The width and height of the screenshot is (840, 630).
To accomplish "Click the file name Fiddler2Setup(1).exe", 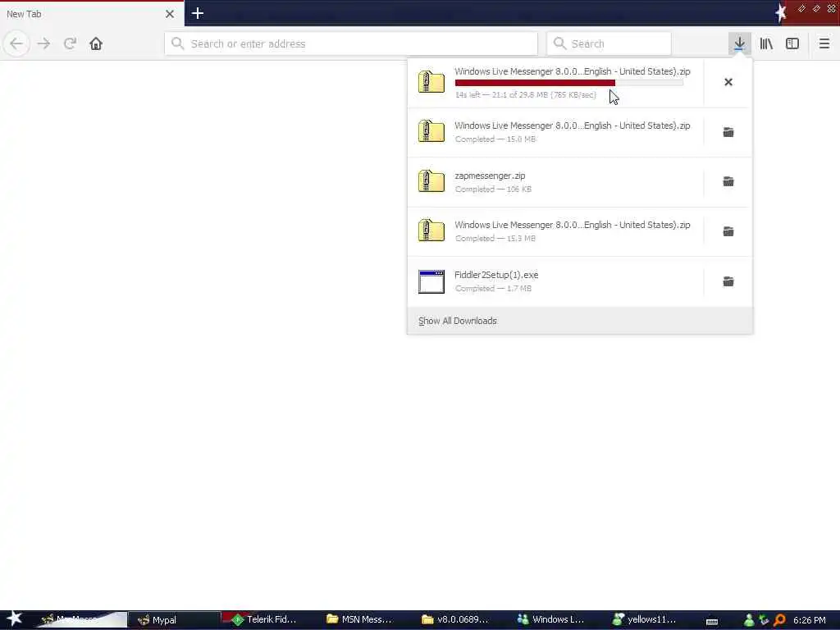I will click(x=496, y=275).
